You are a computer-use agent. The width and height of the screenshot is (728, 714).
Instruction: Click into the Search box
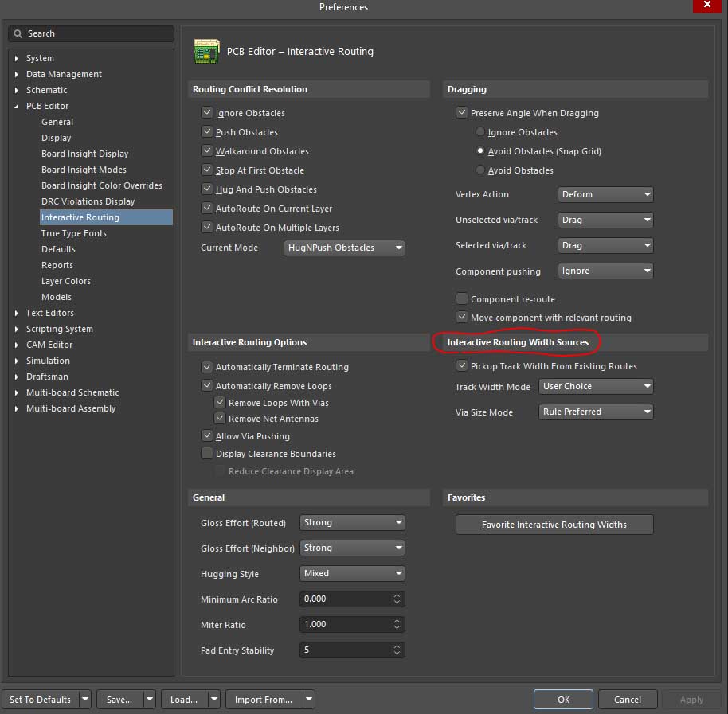tap(96, 34)
